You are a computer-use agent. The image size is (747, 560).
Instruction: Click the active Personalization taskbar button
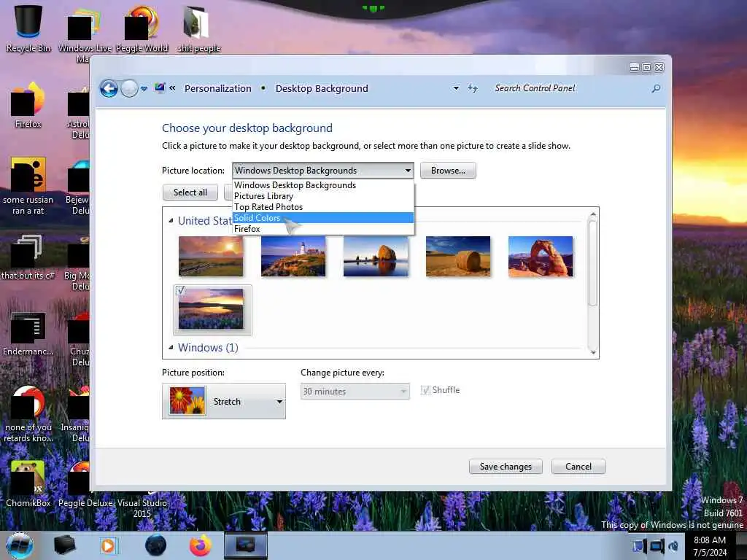245,545
